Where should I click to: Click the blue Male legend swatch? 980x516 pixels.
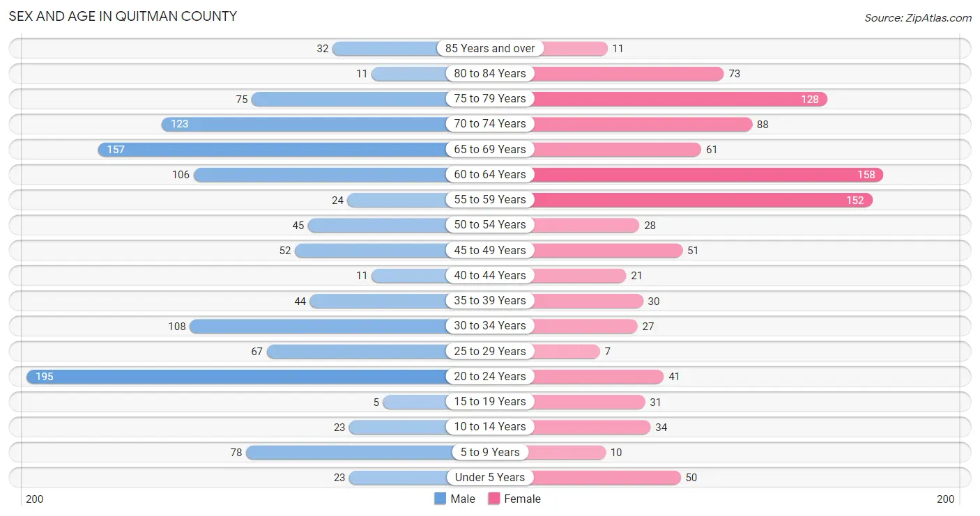click(440, 499)
